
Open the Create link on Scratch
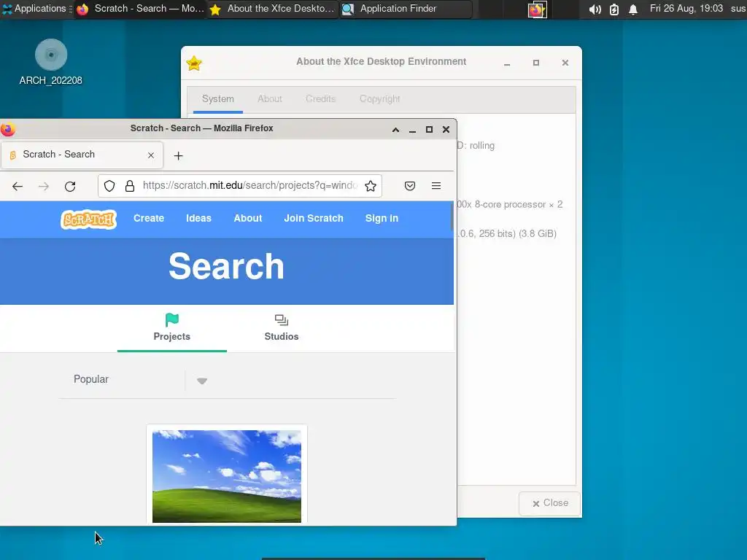tap(149, 218)
